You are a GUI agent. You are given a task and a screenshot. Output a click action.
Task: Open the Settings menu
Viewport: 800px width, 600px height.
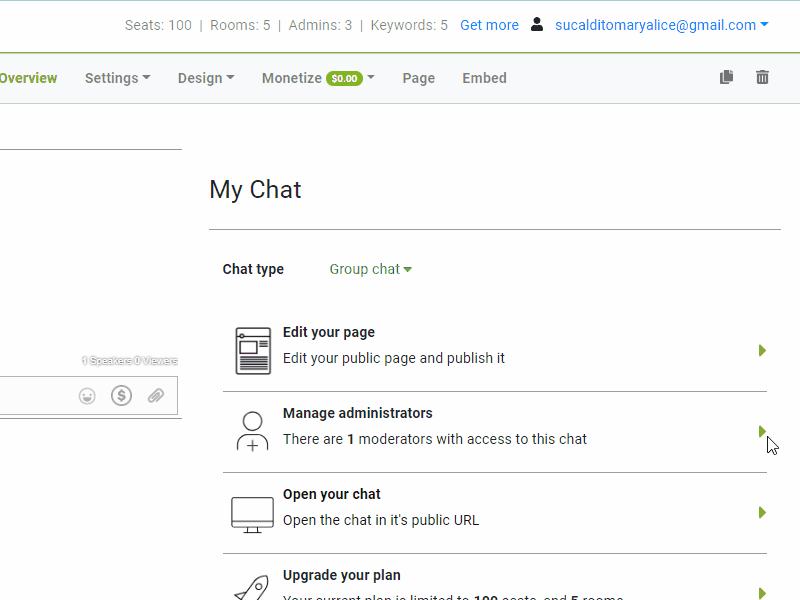click(x=116, y=77)
